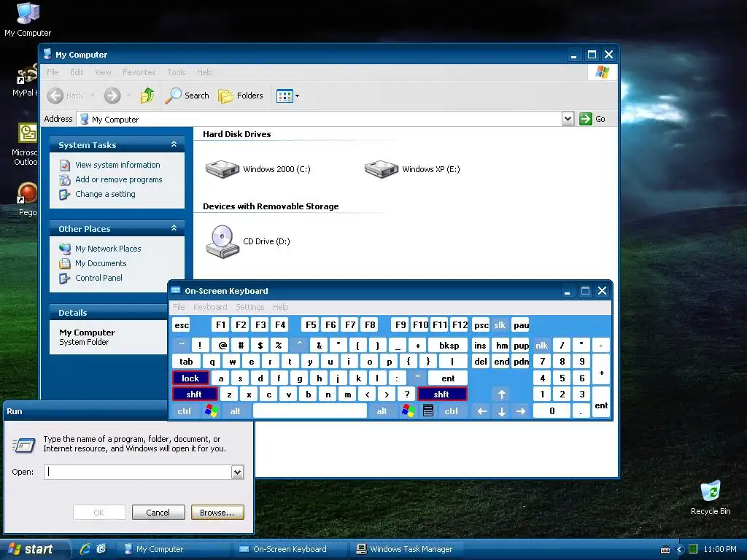Open Help menu in On-Screen Keyboard
The width and height of the screenshot is (747, 560).
(281, 307)
